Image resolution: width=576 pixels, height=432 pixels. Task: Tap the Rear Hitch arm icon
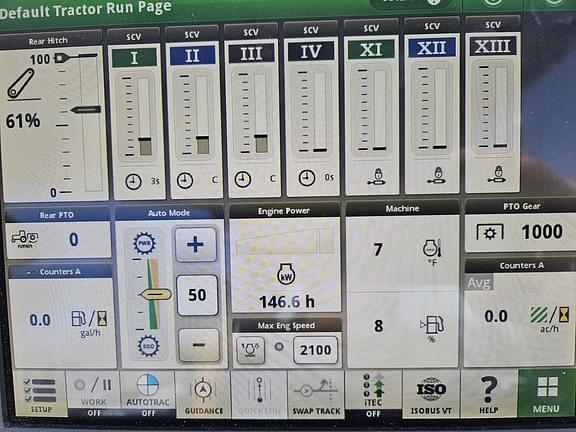click(x=21, y=84)
